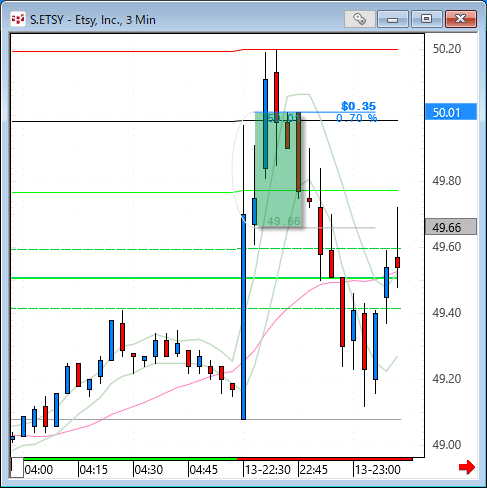Click the red chart app icon

click(x=17, y=19)
